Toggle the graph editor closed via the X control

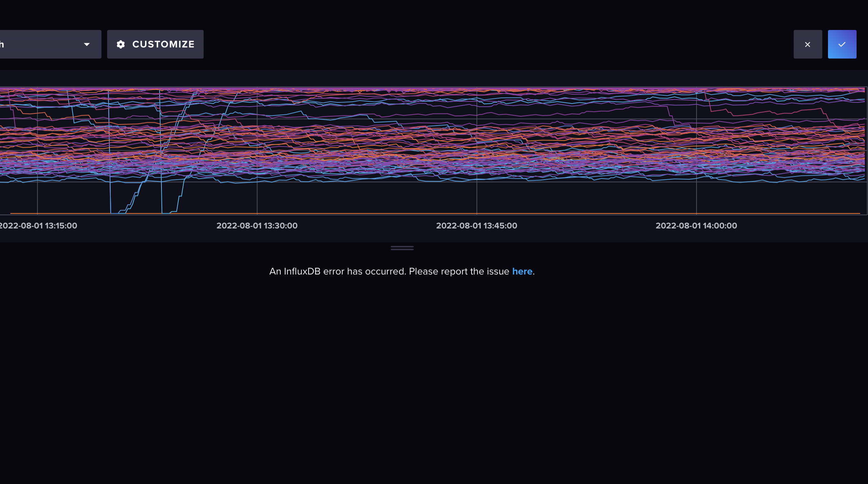808,44
